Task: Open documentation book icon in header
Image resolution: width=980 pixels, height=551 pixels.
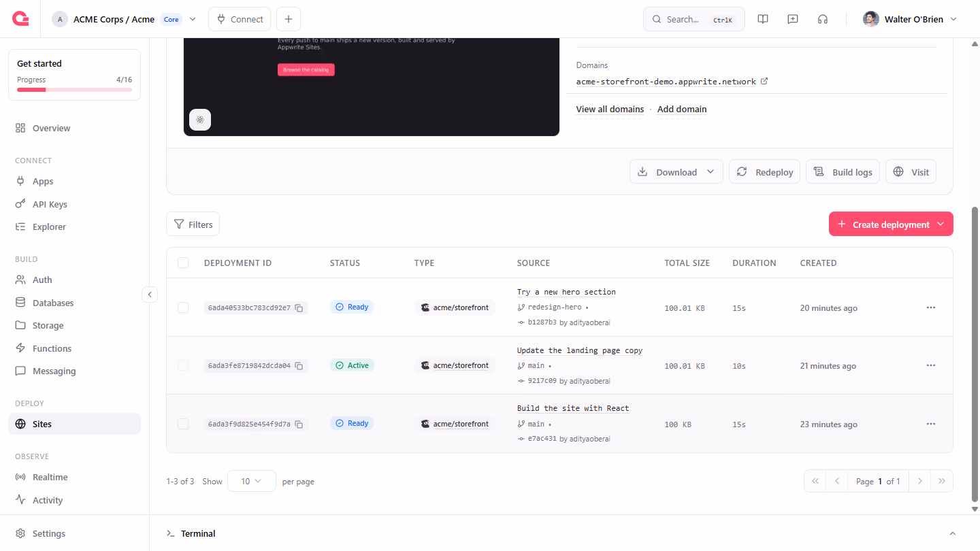Action: 763,19
